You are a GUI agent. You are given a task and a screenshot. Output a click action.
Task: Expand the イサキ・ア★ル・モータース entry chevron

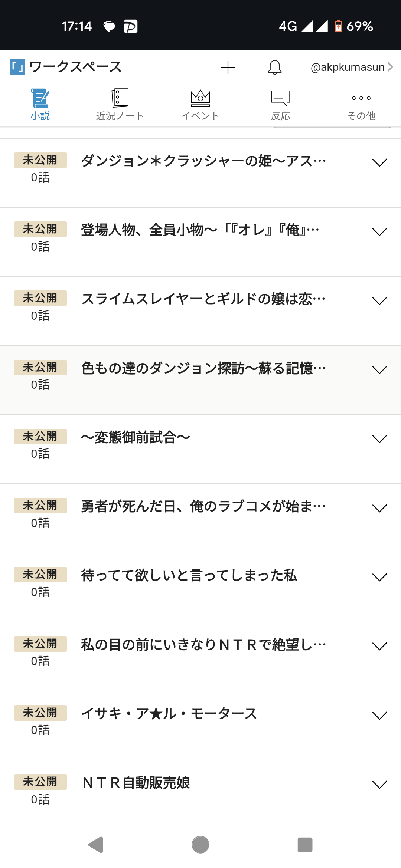click(x=379, y=715)
